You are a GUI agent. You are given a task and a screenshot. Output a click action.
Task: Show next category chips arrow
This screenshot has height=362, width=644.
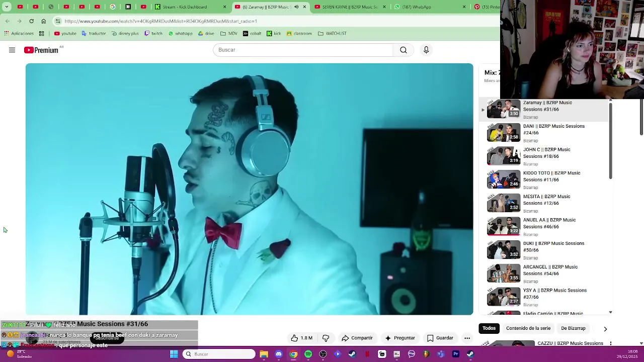[x=605, y=329]
